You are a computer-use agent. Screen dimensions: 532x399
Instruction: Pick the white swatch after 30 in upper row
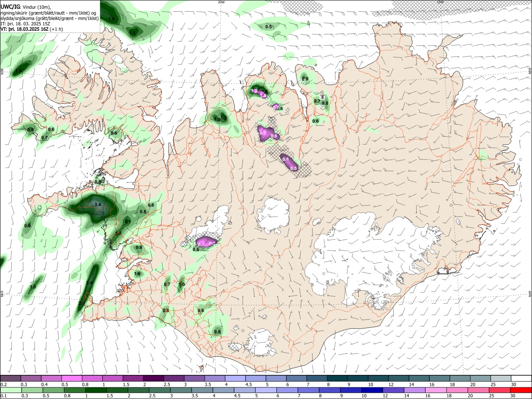point(521,378)
